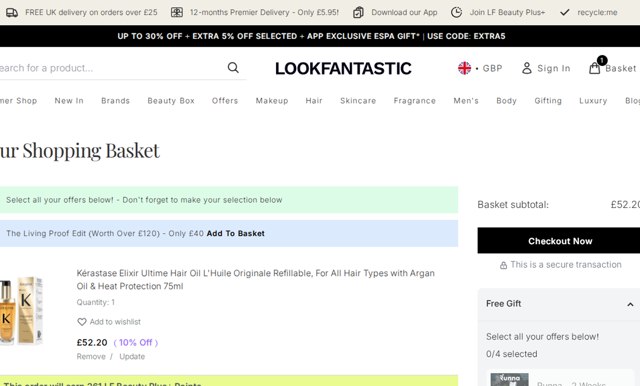Click the Basket text link

click(620, 69)
